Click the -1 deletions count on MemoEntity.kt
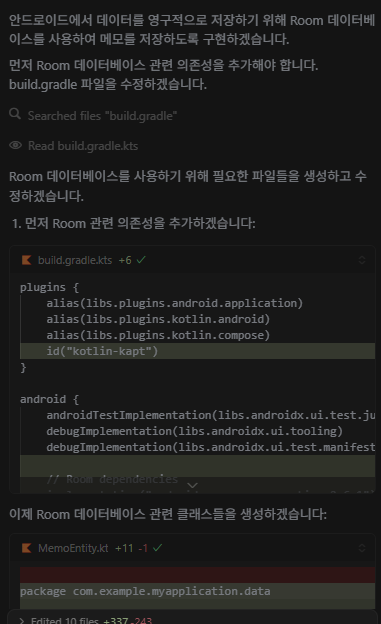Image resolution: width=381 pixels, height=624 pixels. 143,548
